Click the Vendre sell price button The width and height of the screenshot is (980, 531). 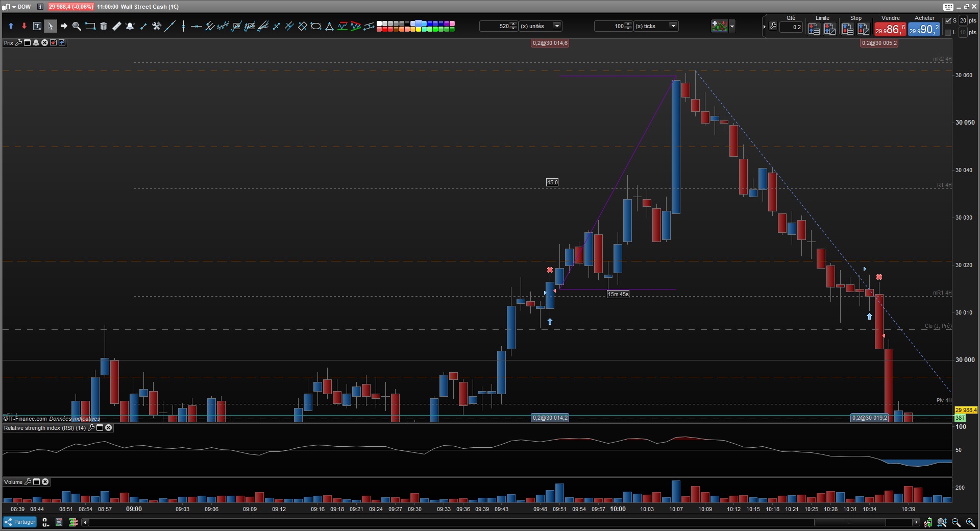890,30
